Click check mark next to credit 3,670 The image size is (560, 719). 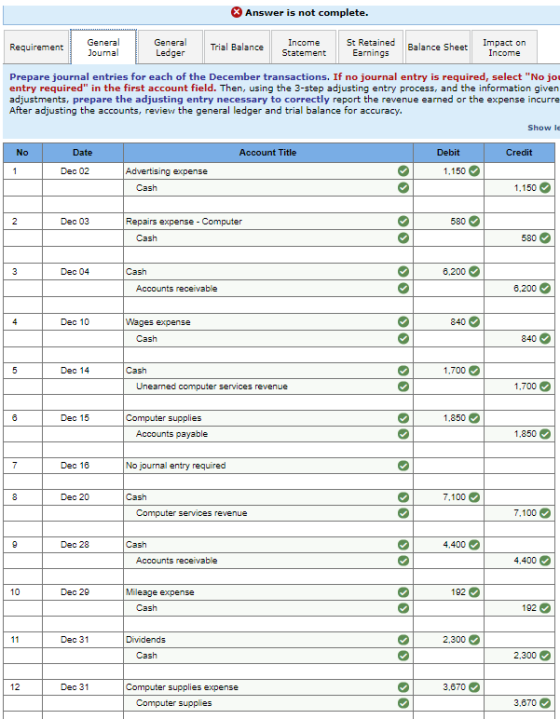click(x=545, y=703)
